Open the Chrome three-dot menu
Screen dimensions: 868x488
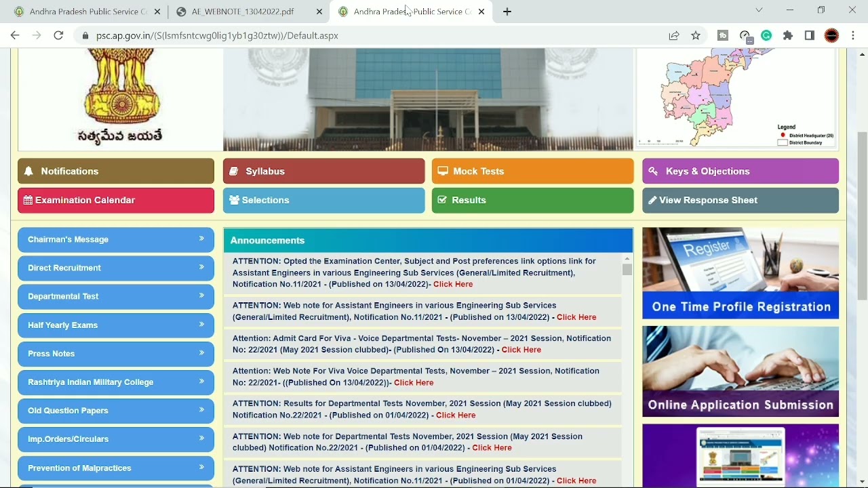pos(853,35)
